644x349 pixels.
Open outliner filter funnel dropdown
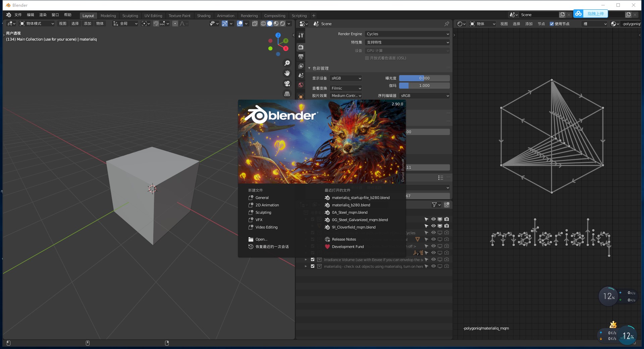[436, 205]
